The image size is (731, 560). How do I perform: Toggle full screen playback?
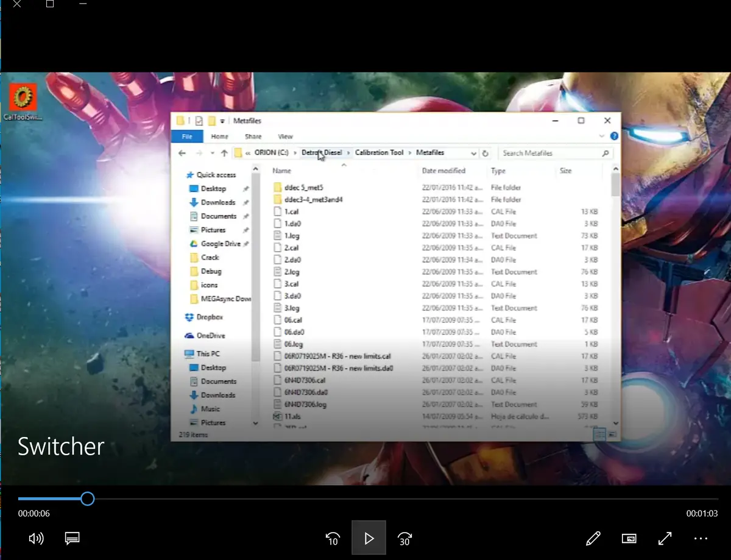[665, 539]
